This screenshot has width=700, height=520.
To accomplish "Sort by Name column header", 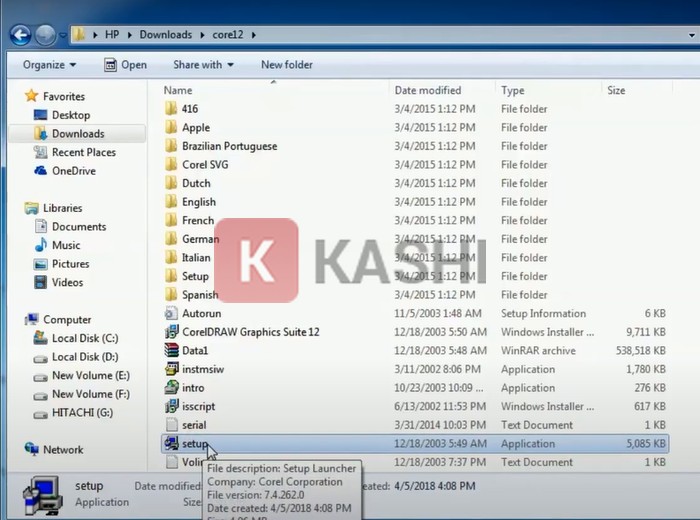I will tap(178, 90).
